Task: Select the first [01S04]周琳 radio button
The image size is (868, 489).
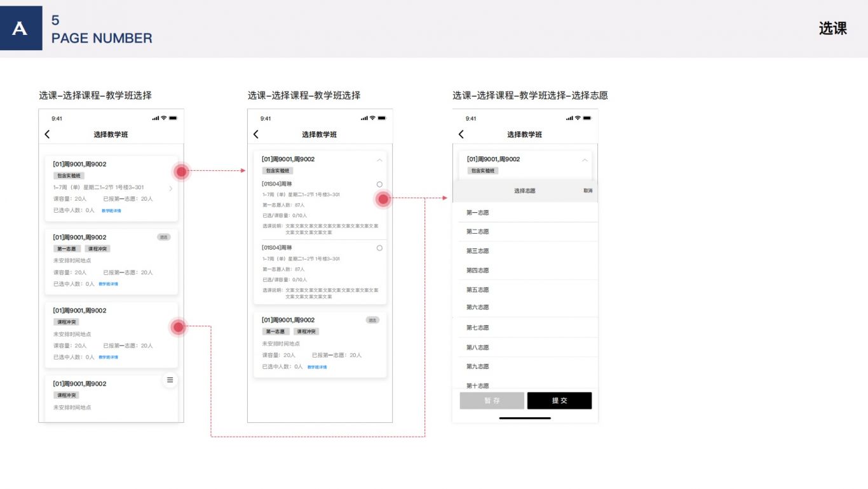Action: [x=379, y=184]
